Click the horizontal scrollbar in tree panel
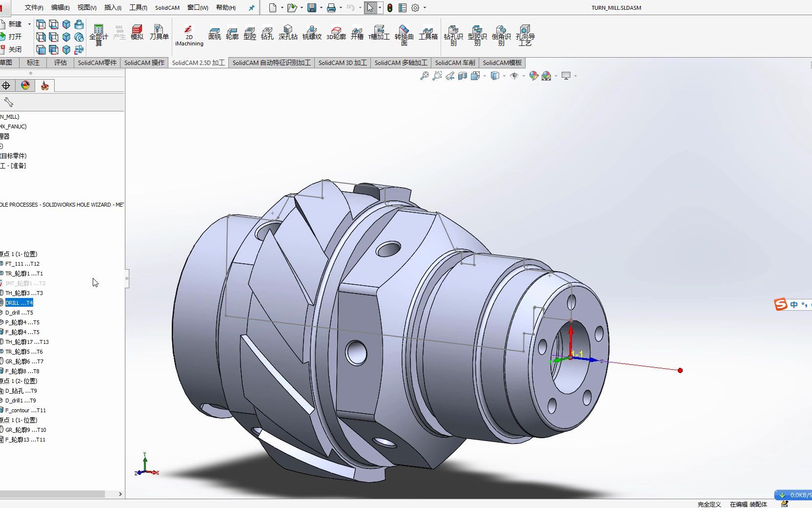 coord(52,494)
